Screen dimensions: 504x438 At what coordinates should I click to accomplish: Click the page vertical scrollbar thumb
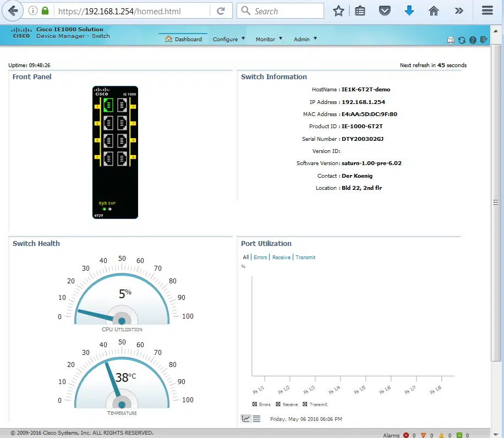coord(496,202)
